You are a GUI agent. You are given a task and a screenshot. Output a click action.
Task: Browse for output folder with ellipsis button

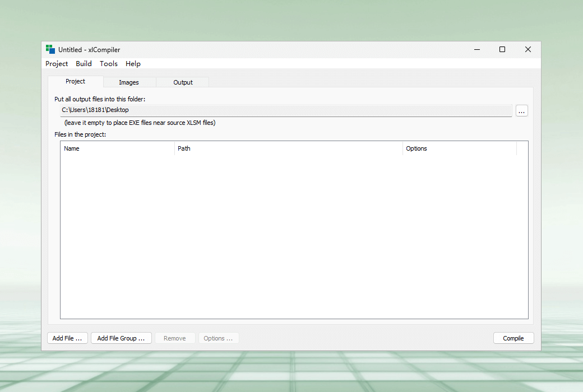point(522,111)
